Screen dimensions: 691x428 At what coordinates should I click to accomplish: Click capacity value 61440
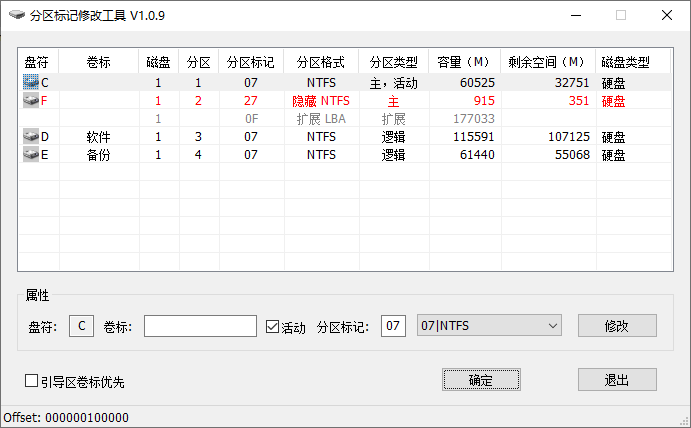477,155
